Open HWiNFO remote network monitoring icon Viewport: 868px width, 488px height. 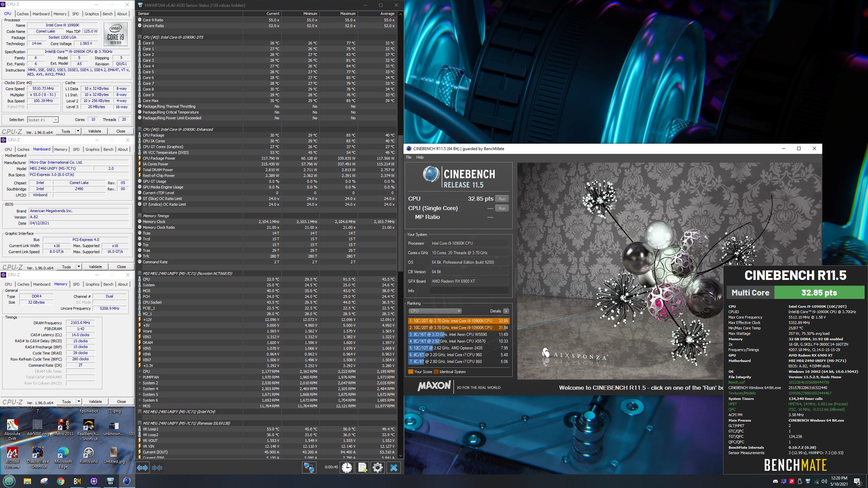[x=309, y=468]
